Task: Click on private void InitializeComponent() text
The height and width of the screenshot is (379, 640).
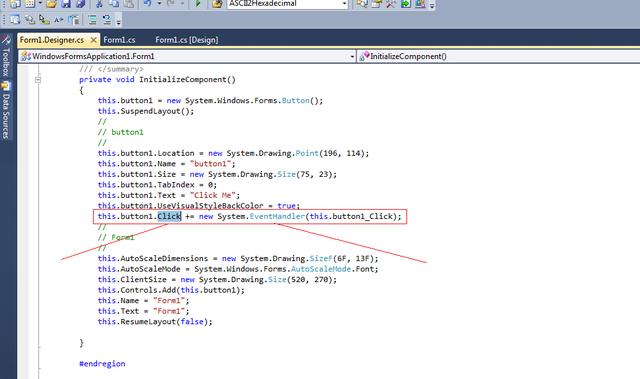Action: point(157,80)
